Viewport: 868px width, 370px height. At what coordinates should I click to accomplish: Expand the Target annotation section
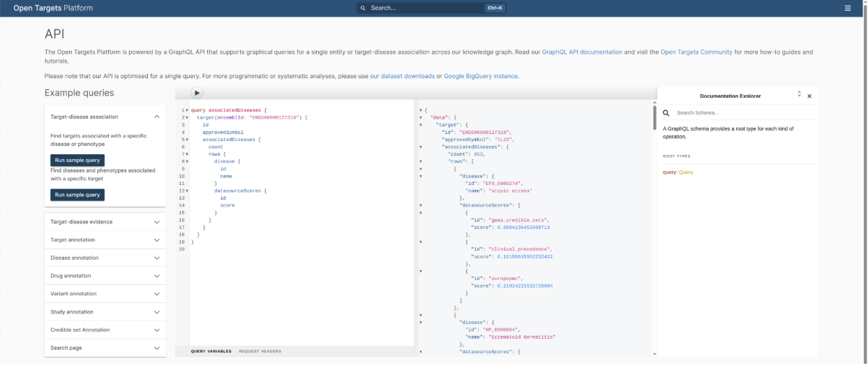pos(105,239)
